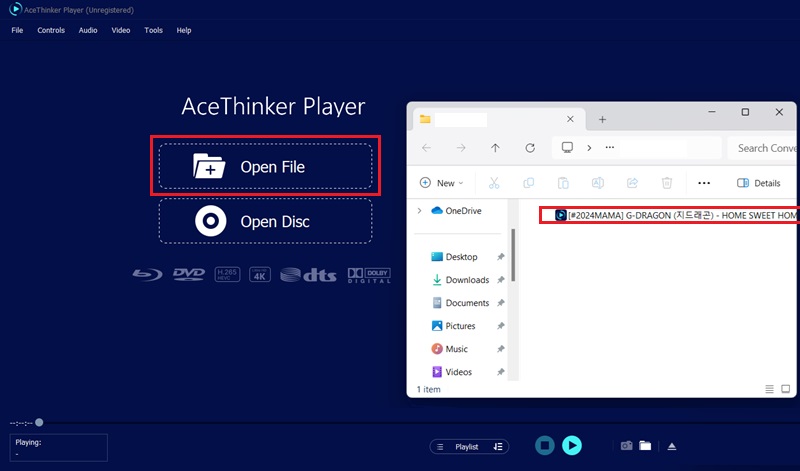Screen dimensions: 800x471
Task: Open the Tools menu
Action: [x=153, y=30]
